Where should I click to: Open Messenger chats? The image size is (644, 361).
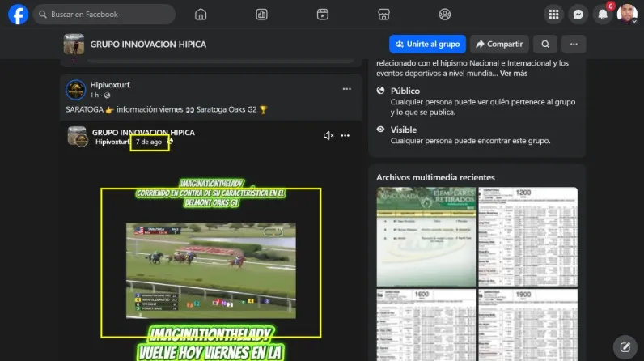(578, 15)
